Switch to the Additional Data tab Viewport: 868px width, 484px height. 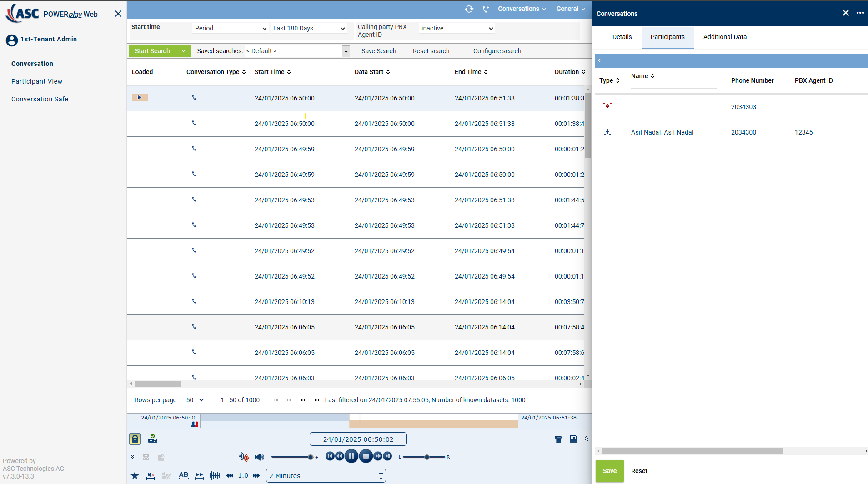[725, 37]
